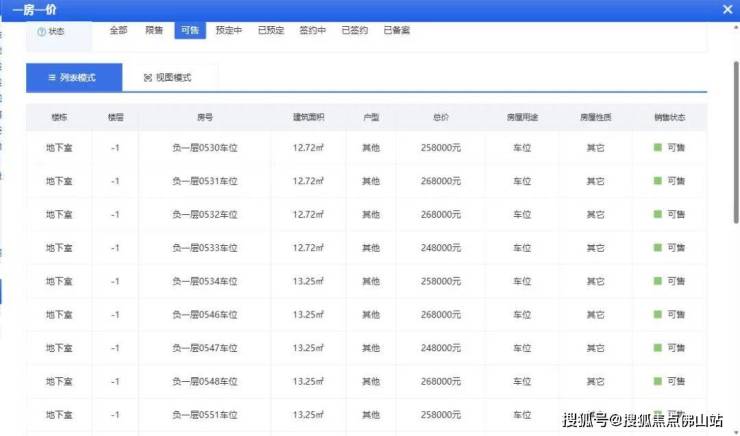Viewport: 740px width, 436px height.
Task: Switch to 列表模式 tab
Action: (74, 78)
